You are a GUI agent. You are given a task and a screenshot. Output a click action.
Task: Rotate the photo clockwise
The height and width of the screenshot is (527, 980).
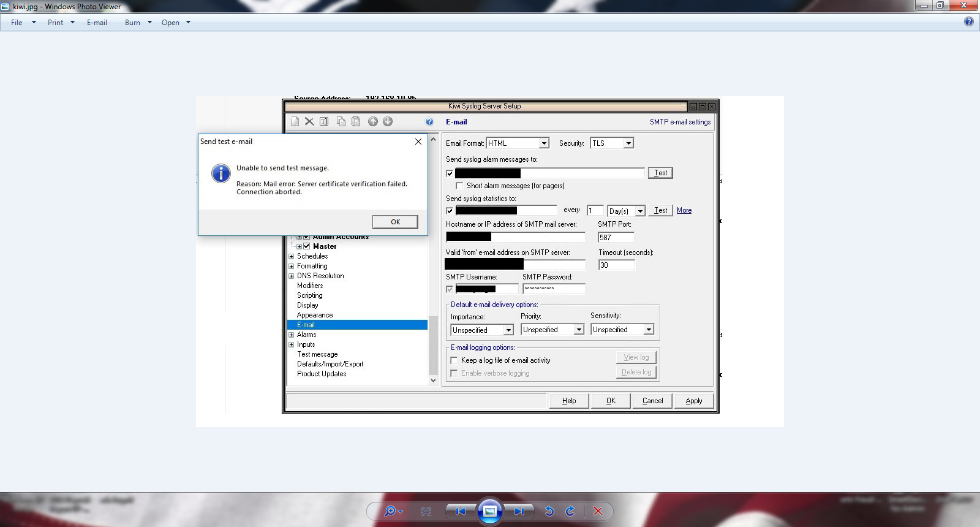(570, 511)
